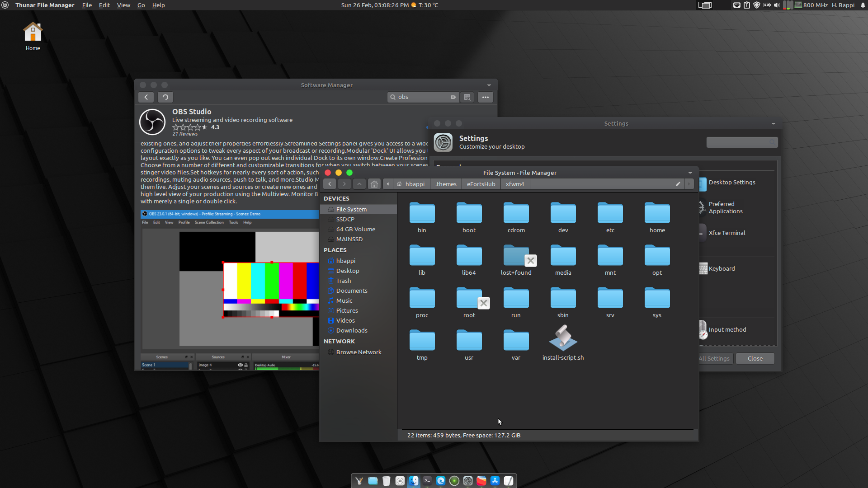Open the Home icon on the desktop

click(33, 36)
